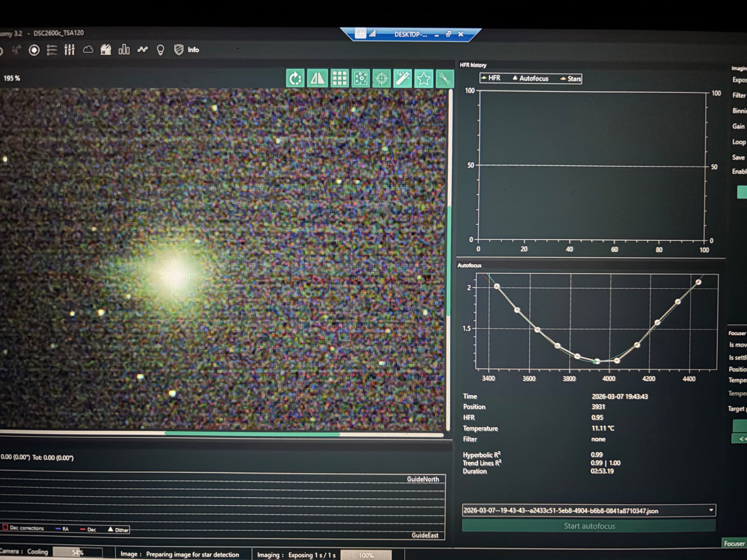
Task: Click the DSC2600c_TSA120 profile title
Action: click(58, 33)
